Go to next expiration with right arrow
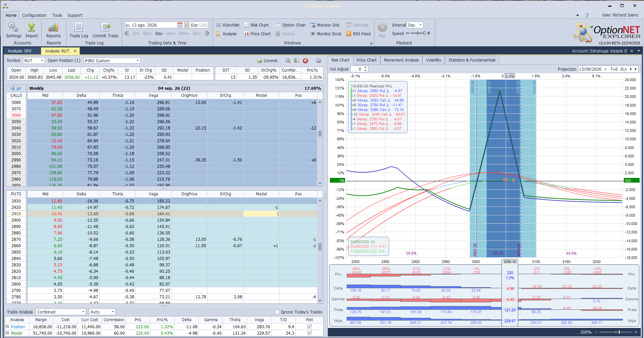Image resolution: width=644 pixels, height=338 pixels. click(x=19, y=88)
